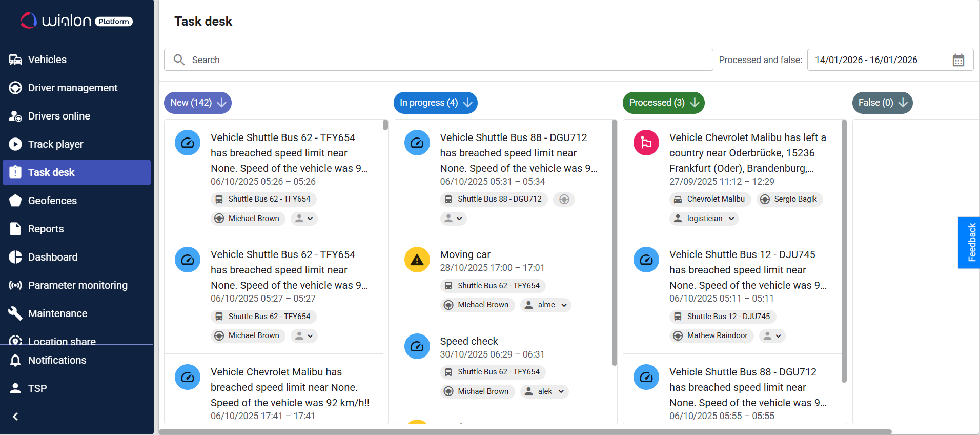Sort the In progress (4) column
980x435 pixels.
tap(468, 103)
